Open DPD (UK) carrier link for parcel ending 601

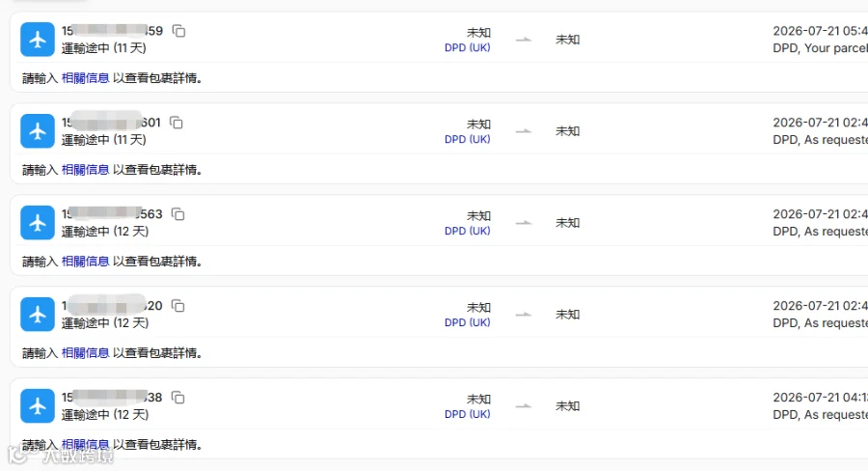pyautogui.click(x=467, y=139)
